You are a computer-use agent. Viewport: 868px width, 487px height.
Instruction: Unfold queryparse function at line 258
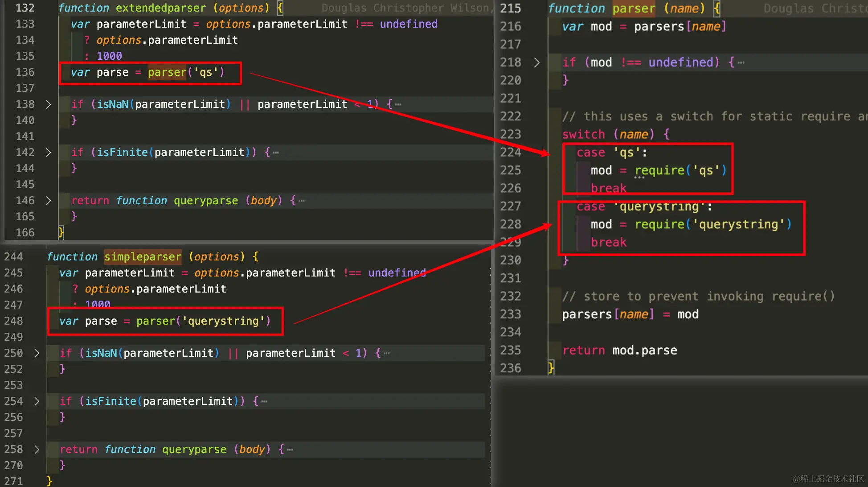(x=37, y=450)
